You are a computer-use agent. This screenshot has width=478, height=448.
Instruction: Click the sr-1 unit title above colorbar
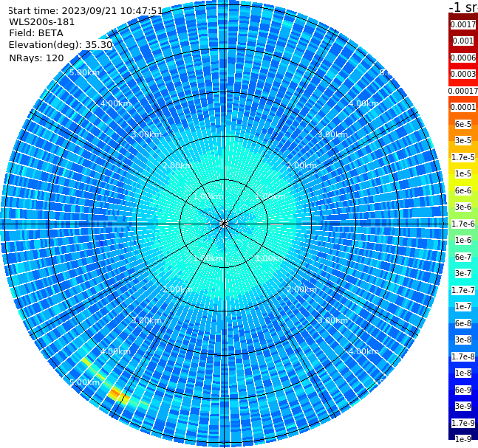[x=463, y=7]
